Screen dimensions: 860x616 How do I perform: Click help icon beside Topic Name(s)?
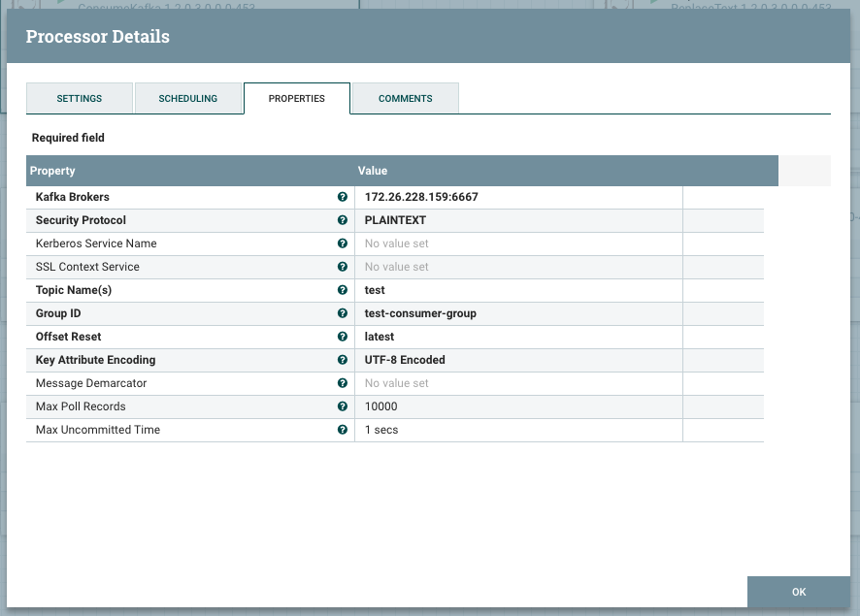coord(343,290)
